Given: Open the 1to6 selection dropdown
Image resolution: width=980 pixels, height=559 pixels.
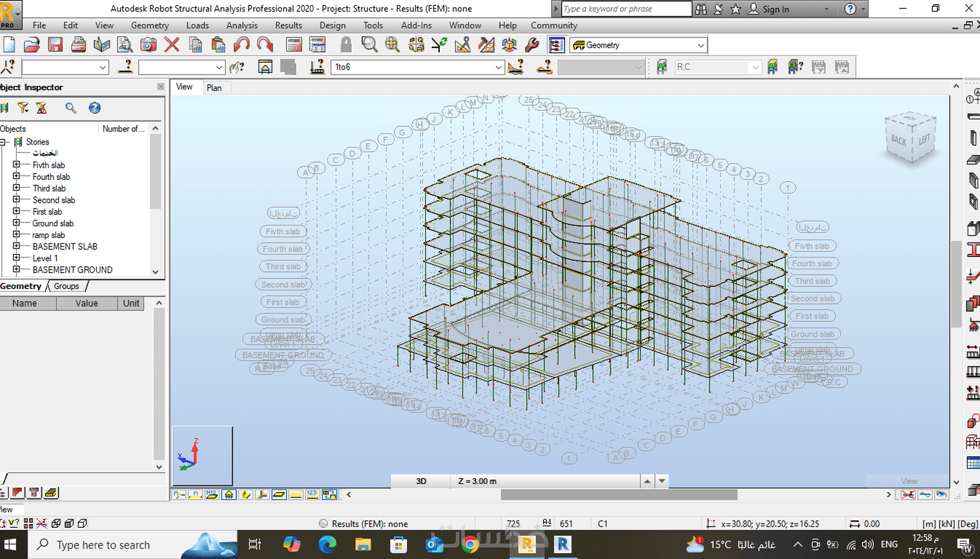Looking at the screenshot, I should [x=498, y=67].
